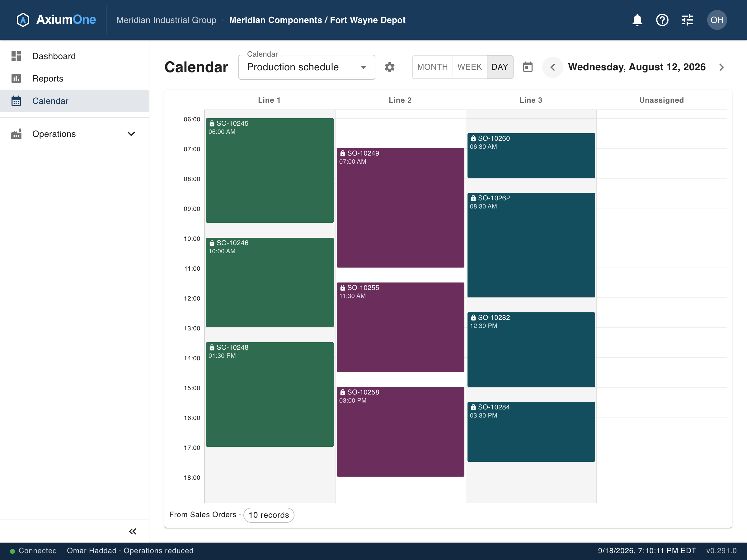Click the Line 3 column header
The height and width of the screenshot is (560, 747).
pyautogui.click(x=531, y=100)
